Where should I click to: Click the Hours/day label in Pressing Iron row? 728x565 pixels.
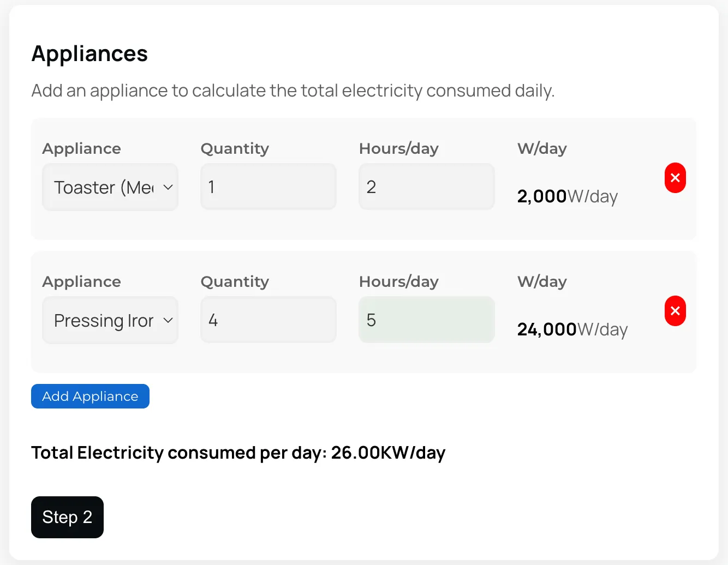pos(398,281)
